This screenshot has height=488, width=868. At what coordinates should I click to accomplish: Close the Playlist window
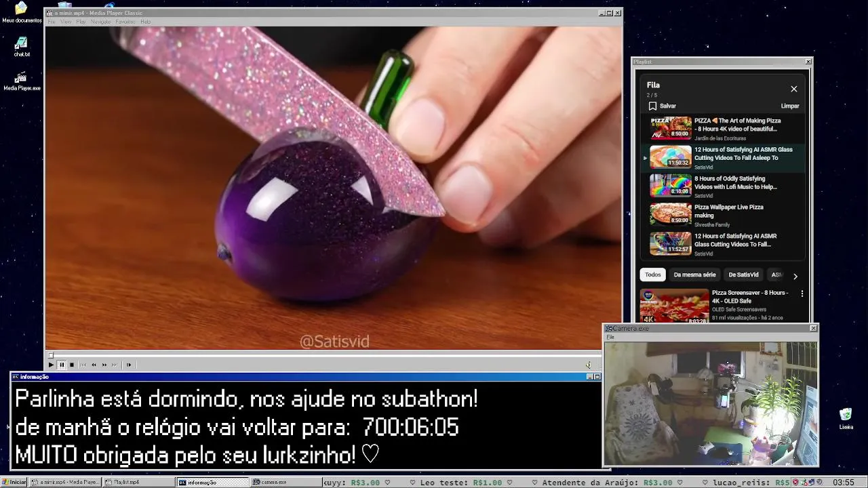(x=808, y=62)
